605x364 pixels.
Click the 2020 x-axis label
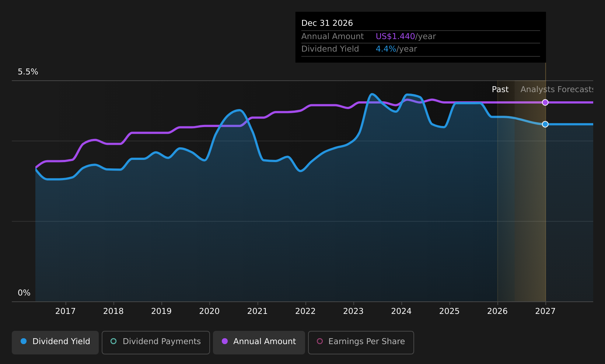click(209, 311)
